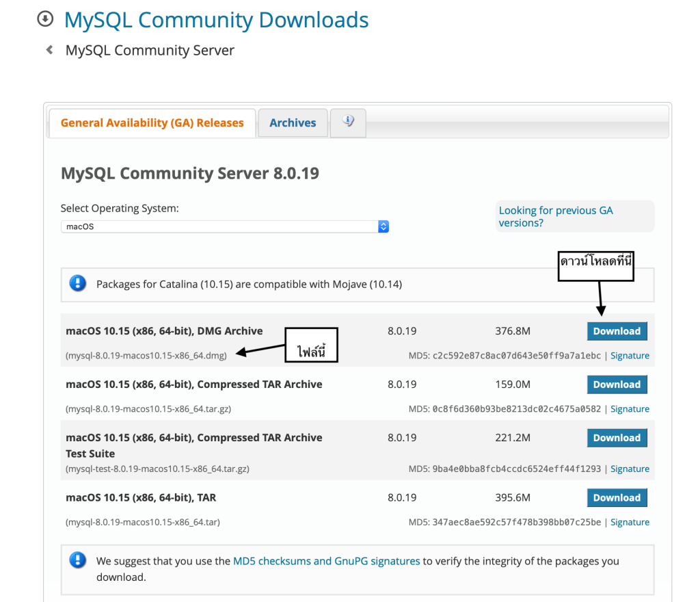Open Signature link for the Test Suite package
This screenshot has width=700, height=602.
tap(630, 469)
